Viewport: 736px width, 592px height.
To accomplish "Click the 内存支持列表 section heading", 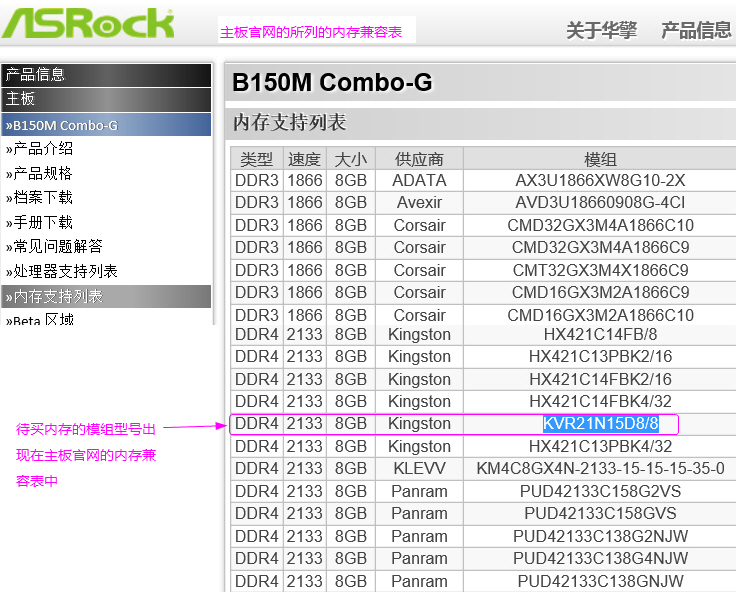I will coord(290,123).
